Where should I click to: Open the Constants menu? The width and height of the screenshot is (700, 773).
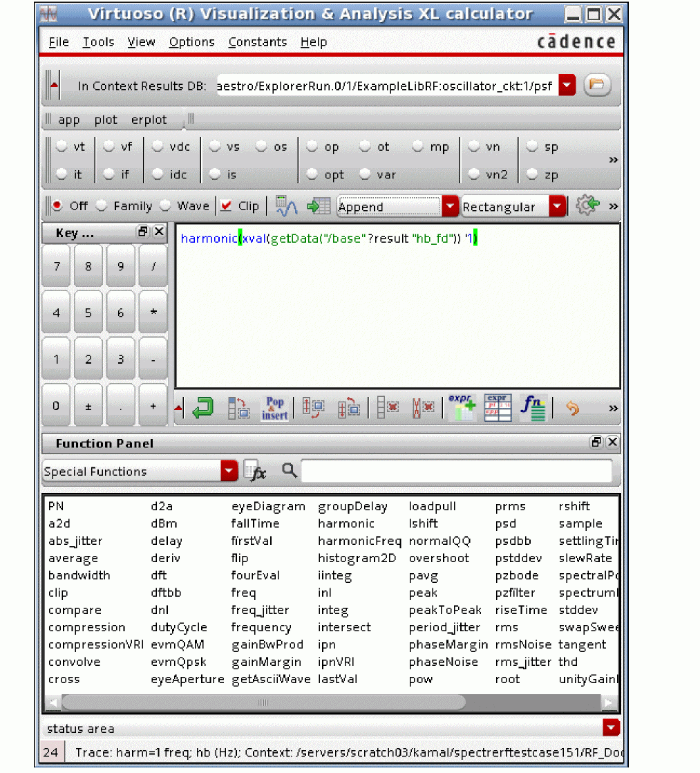point(258,42)
